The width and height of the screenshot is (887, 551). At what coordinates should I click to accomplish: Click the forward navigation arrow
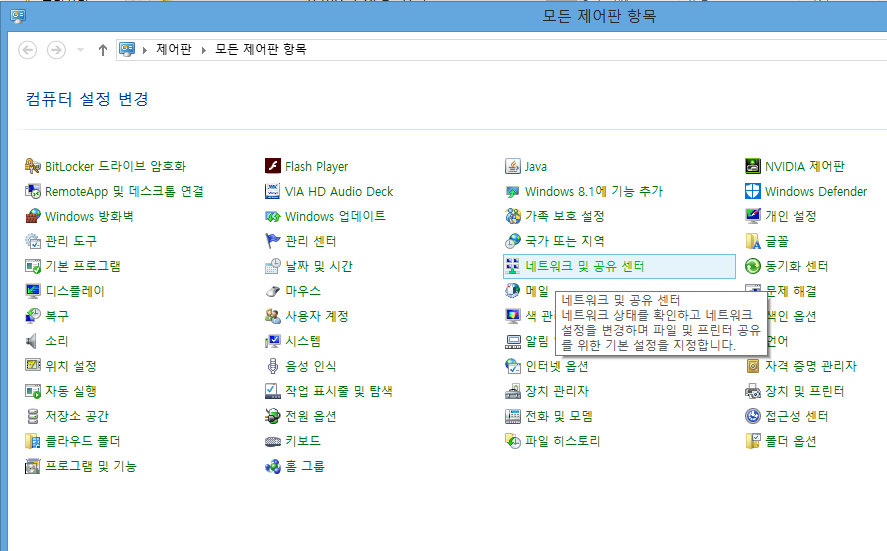click(56, 50)
